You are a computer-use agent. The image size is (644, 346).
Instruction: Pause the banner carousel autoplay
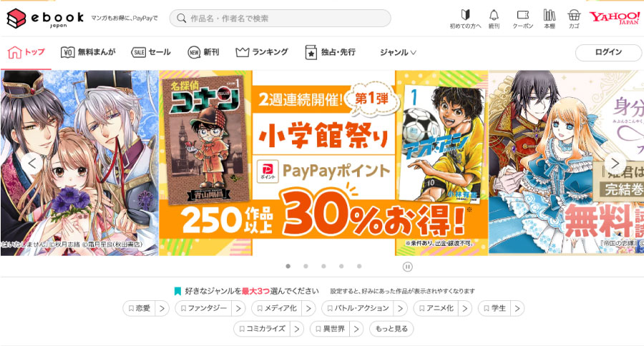(407, 267)
